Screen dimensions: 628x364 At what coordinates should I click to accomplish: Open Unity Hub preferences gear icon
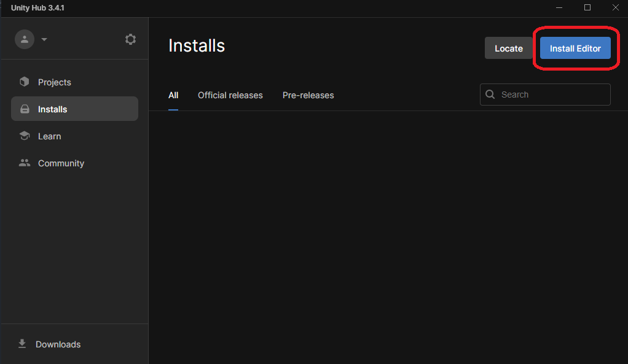tap(130, 39)
